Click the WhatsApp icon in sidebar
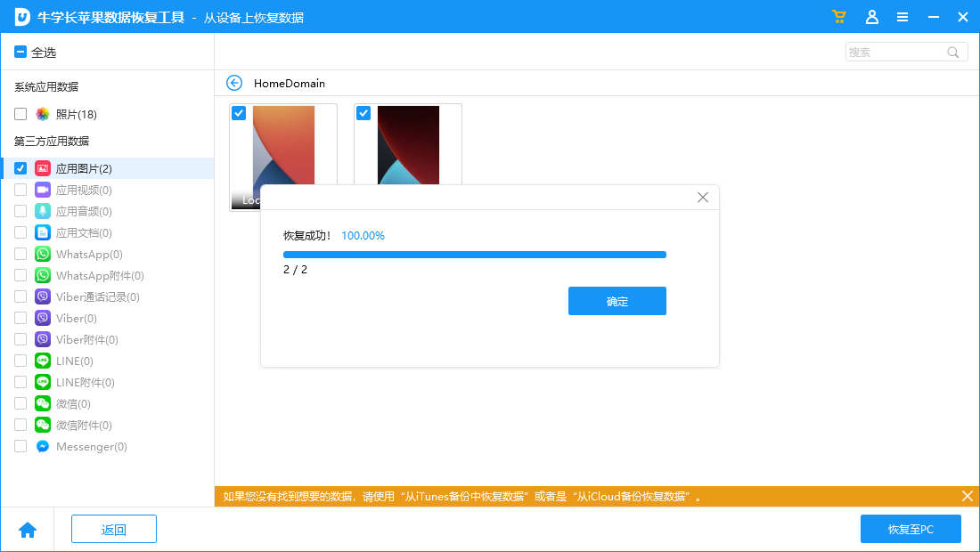 click(x=42, y=254)
